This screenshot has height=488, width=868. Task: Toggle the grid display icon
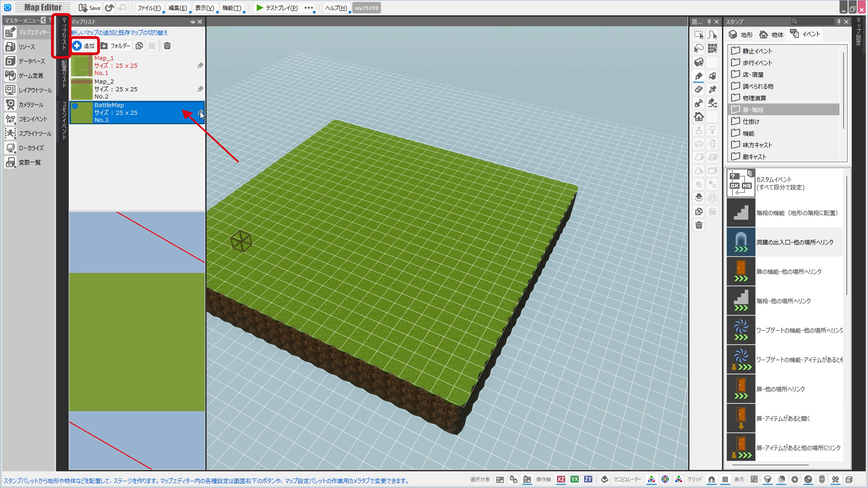click(x=725, y=479)
